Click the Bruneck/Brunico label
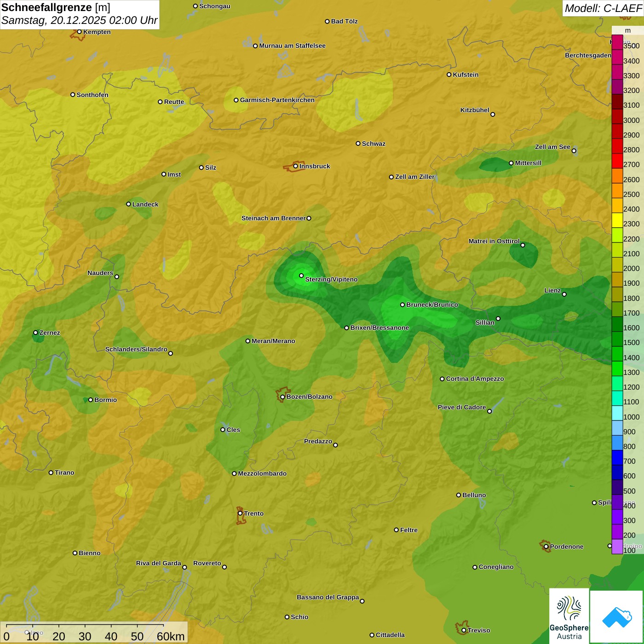Image resolution: width=644 pixels, height=644 pixels. (432, 305)
